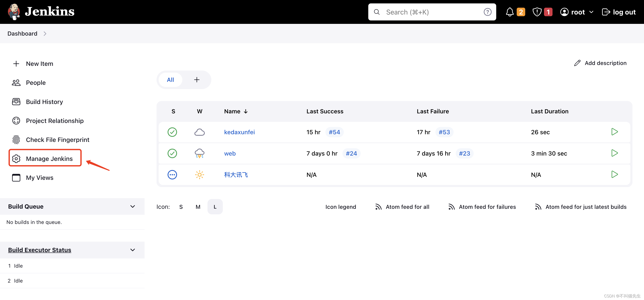Collapse the Build Executor Status panel

pos(132,250)
